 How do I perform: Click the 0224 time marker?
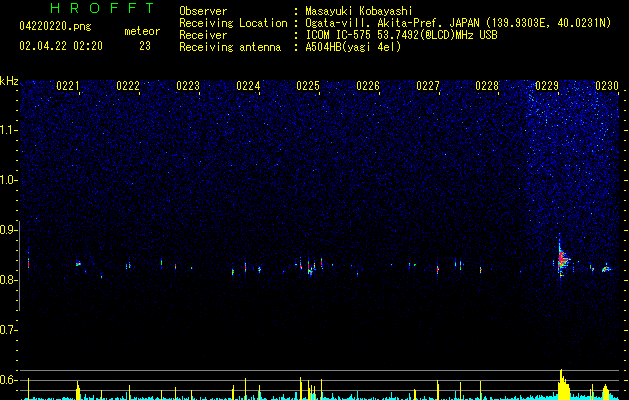pos(248,86)
